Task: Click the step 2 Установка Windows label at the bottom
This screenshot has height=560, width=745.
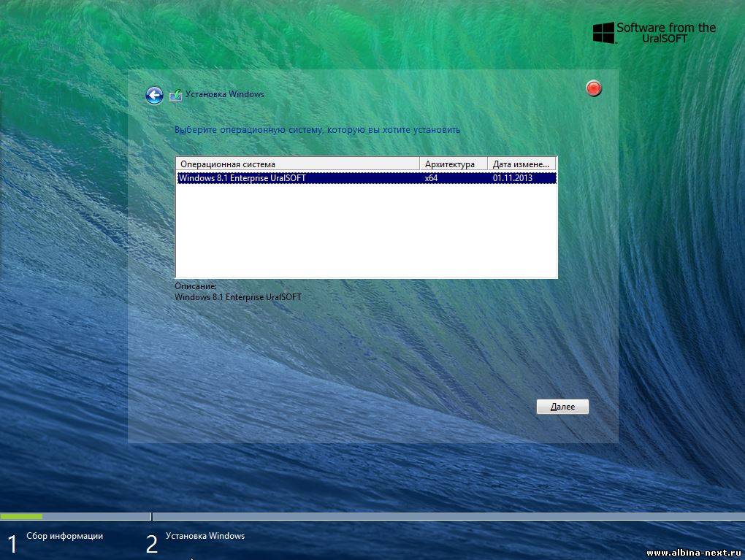Action: click(205, 536)
